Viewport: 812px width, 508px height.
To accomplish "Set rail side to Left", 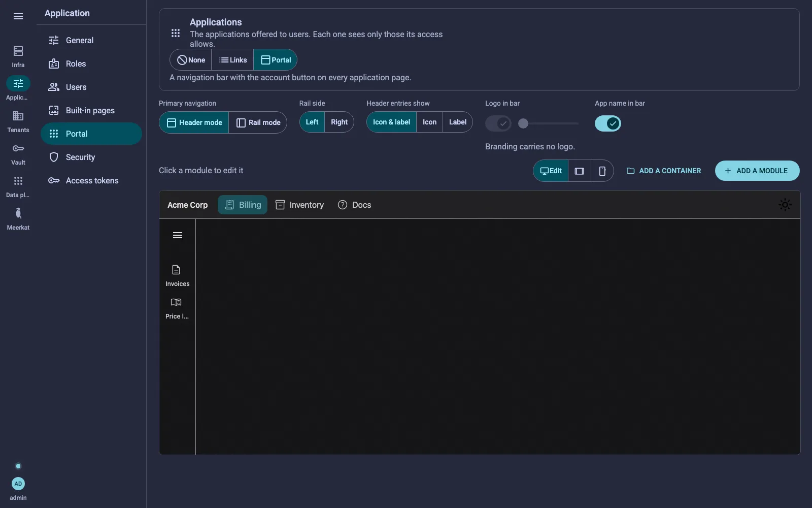I will click(312, 122).
